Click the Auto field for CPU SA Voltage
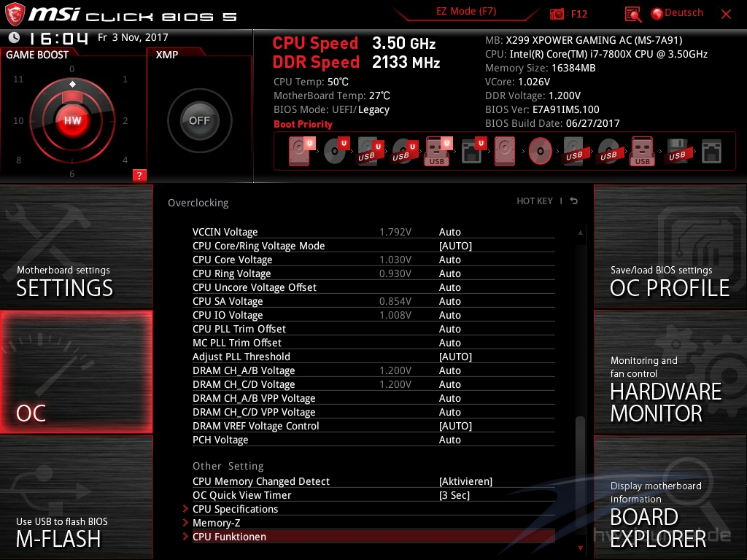This screenshot has width=747, height=560. pyautogui.click(x=449, y=301)
